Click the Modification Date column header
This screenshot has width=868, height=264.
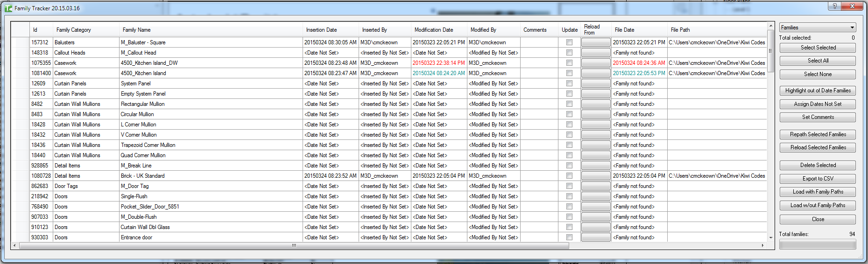pyautogui.click(x=433, y=30)
